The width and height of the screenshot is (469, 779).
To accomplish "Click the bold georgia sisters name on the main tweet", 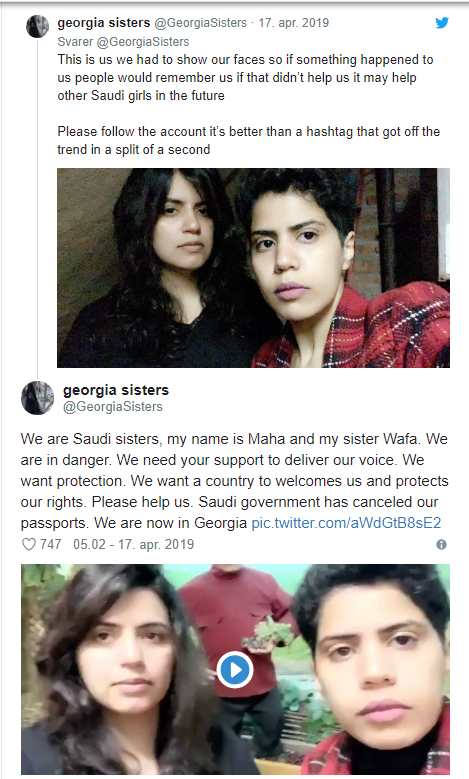I will (x=116, y=390).
